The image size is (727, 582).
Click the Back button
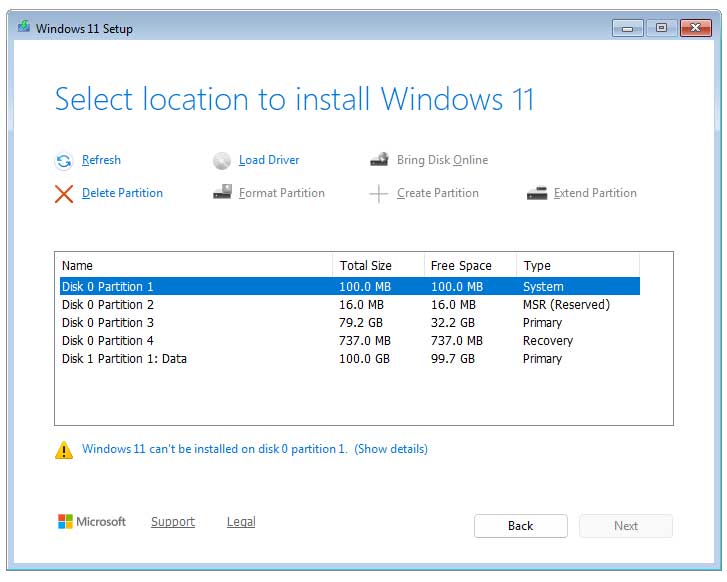coord(521,526)
